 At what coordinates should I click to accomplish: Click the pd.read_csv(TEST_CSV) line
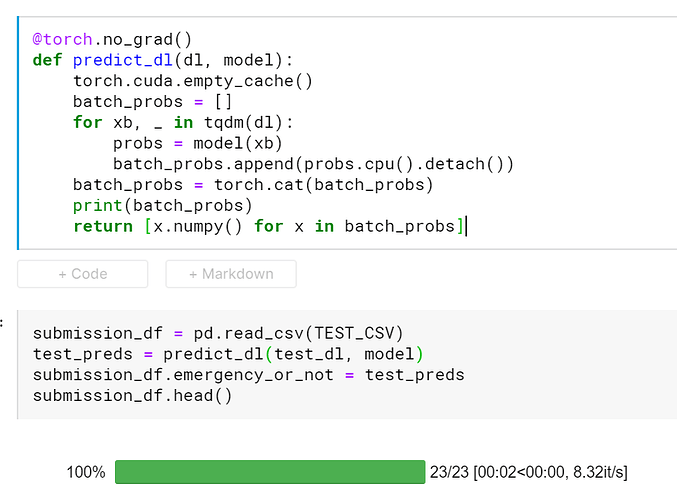point(217,333)
